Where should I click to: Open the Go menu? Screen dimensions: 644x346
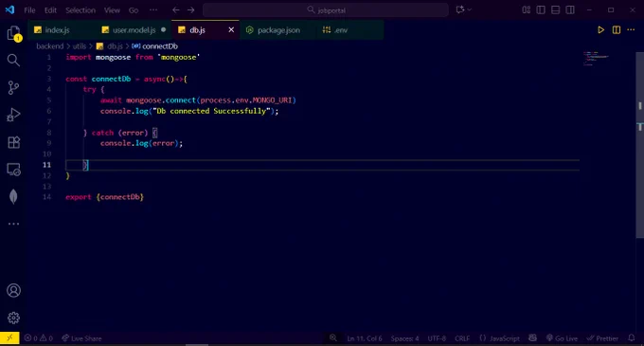(x=134, y=10)
